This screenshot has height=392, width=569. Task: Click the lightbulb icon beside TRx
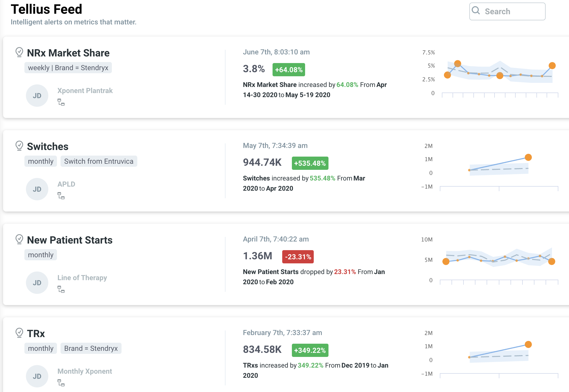[x=19, y=333]
